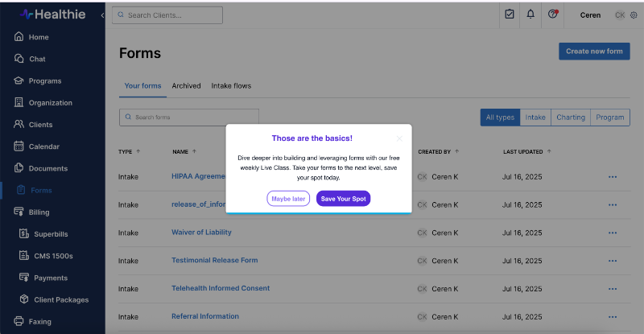Click the Save Your Spot button
Viewport: 644px width, 334px height.
(343, 199)
